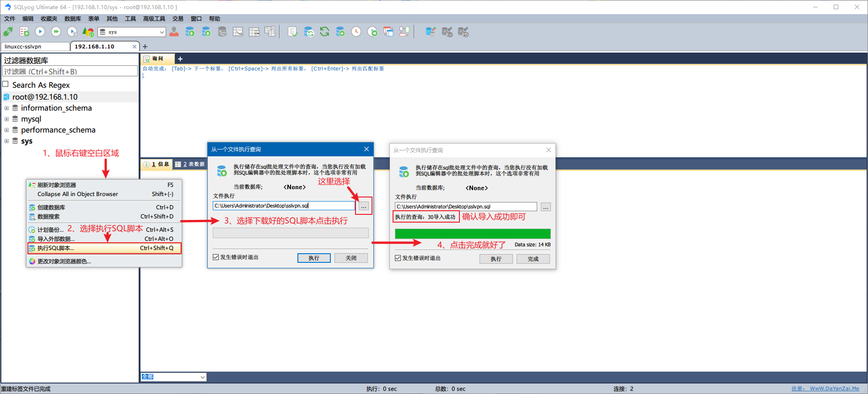Image resolution: width=868 pixels, height=394 pixels.
Task: Click browse '...' button in blue-titled dialog
Action: pyautogui.click(x=364, y=206)
